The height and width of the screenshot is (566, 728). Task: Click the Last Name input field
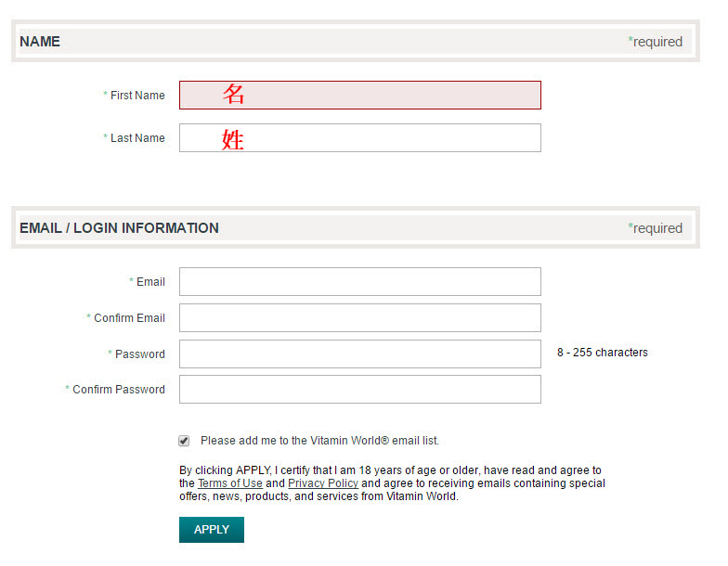tap(360, 137)
